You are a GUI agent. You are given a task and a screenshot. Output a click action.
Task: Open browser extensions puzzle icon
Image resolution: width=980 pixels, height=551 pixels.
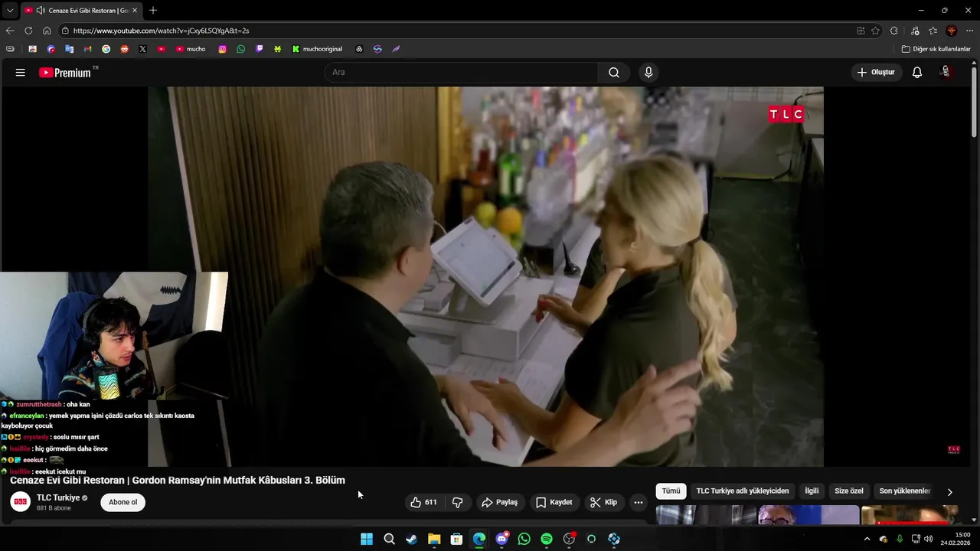click(894, 31)
